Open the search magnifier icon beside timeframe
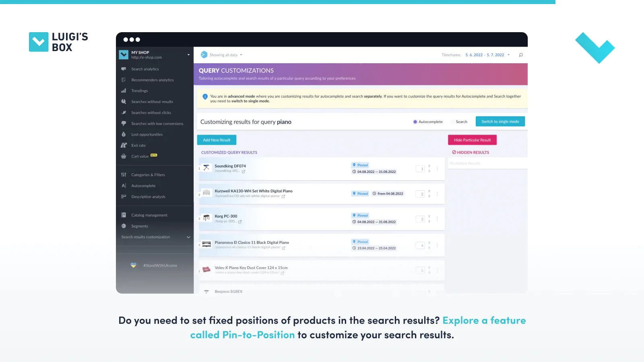Screen dimensions: 644x362 [521, 55]
